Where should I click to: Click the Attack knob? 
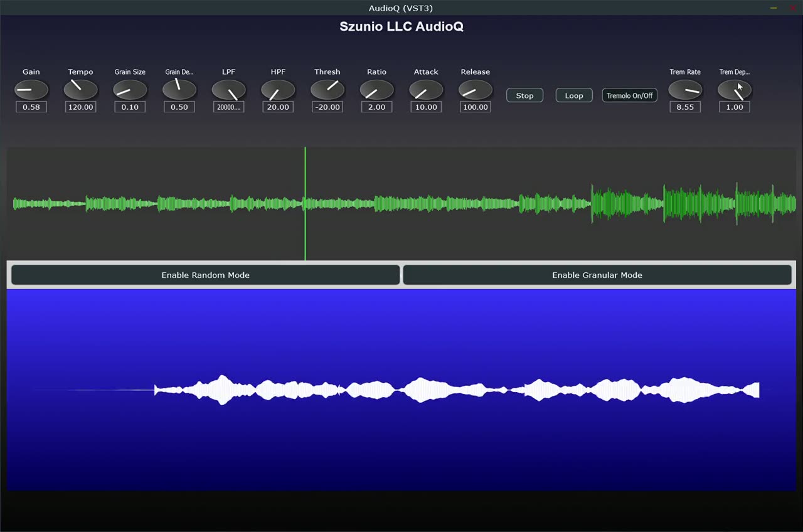426,90
